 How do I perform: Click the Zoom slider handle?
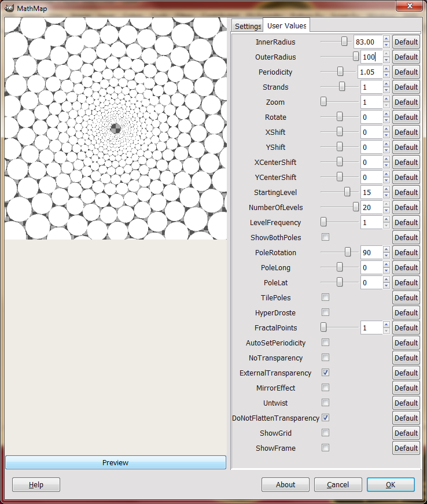[323, 102]
